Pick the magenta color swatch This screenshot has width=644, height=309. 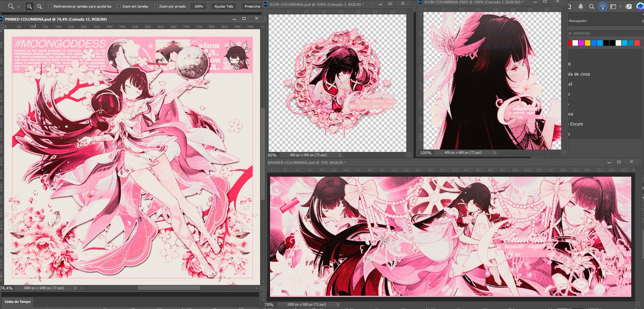582,42
